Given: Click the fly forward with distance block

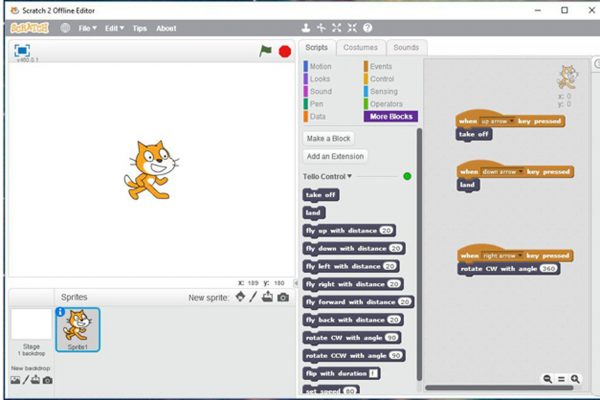Looking at the screenshot, I should coord(358,302).
